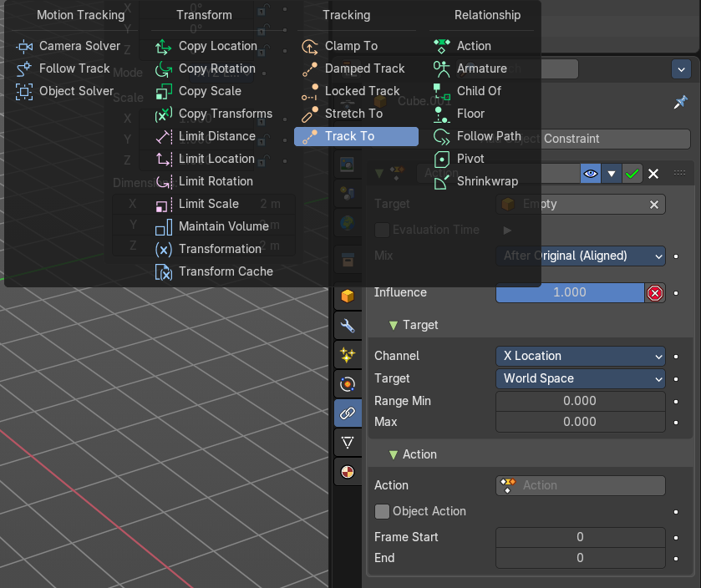Add Copy Rotation constraint
The image size is (701, 588).
coord(206,68)
